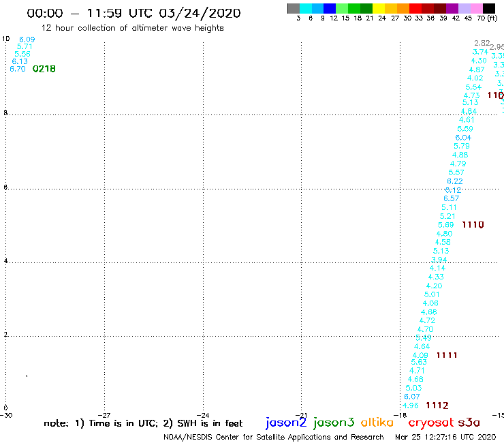The width and height of the screenshot is (504, 443).
Task: Click the note about UTC time and SWH feet
Action: point(143,423)
